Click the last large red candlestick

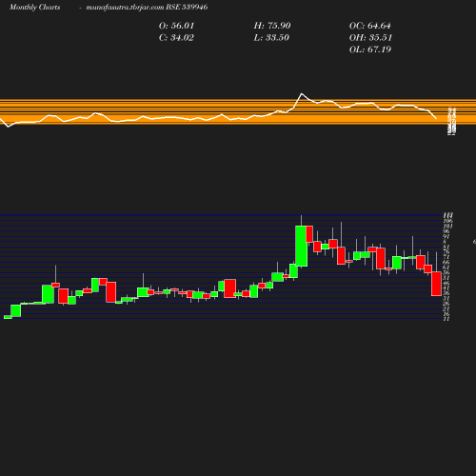point(436,284)
